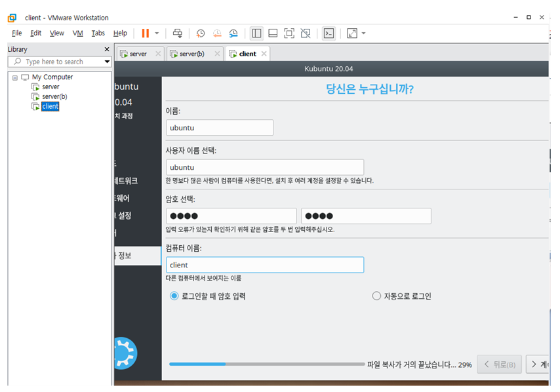Image resolution: width=560 pixels, height=392 pixels.
Task: Click the password confirmation field
Action: pyautogui.click(x=366, y=216)
